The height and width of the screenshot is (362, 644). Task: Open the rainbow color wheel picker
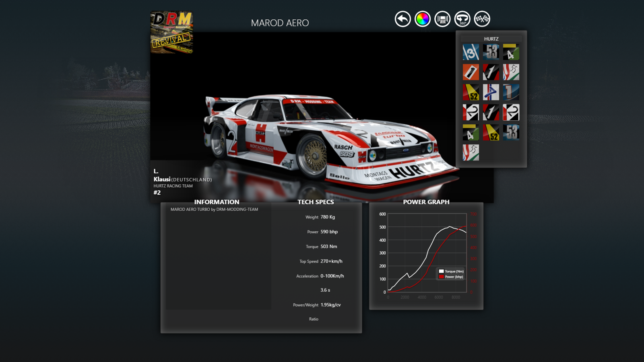[423, 19]
